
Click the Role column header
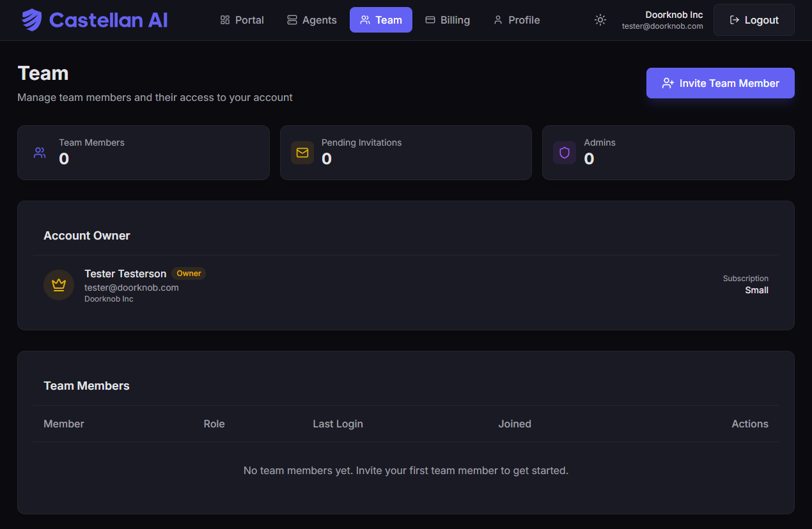pos(214,424)
